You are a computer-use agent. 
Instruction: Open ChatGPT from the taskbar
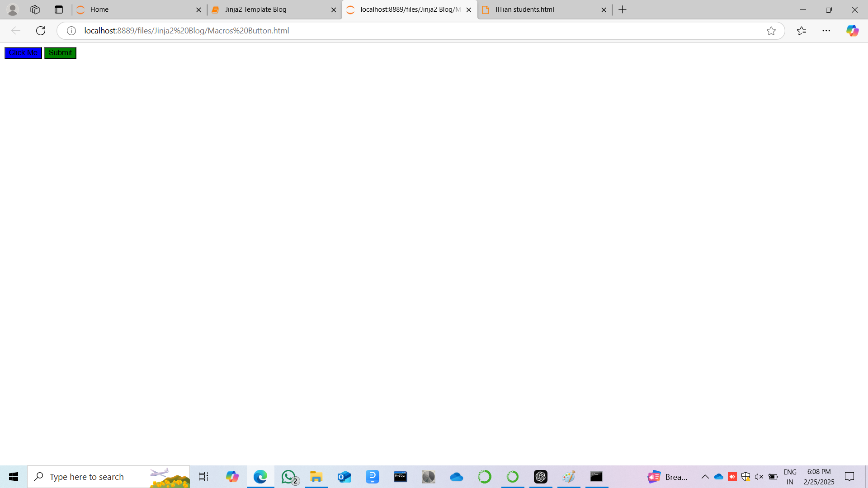click(541, 477)
